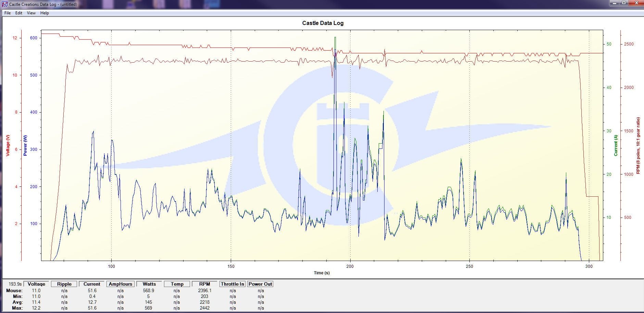Open the View menu
644x313 pixels.
tap(31, 13)
